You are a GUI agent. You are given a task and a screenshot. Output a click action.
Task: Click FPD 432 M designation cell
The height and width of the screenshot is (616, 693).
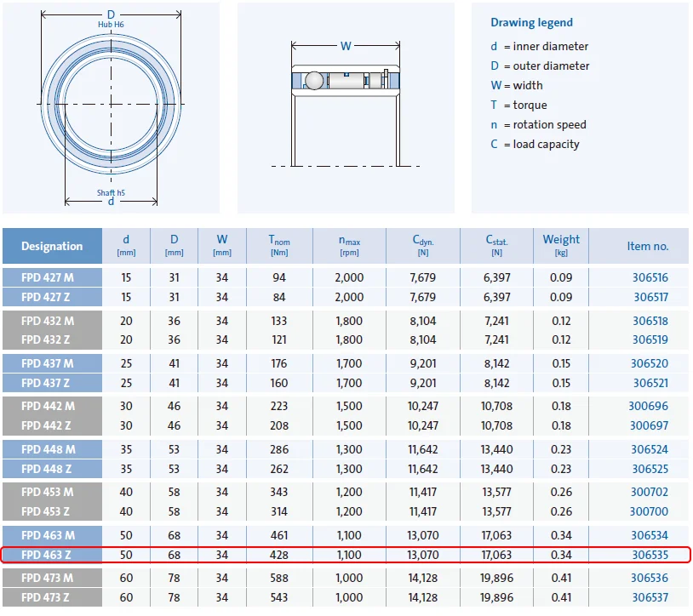[52, 321]
